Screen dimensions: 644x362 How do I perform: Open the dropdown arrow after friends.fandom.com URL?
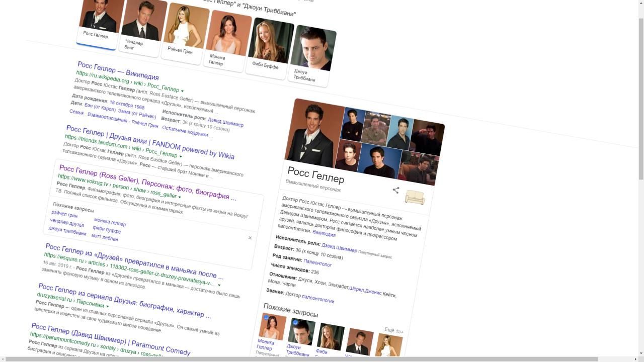click(x=181, y=156)
